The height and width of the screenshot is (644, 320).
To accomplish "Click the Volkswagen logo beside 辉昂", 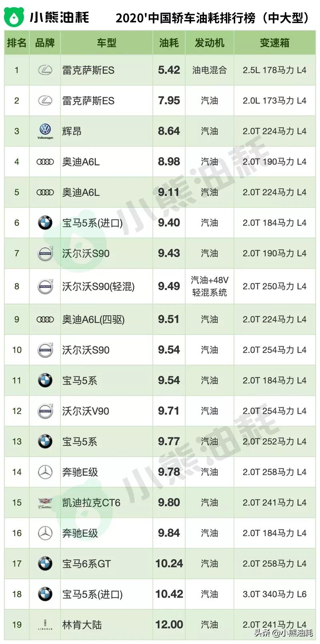I will [45, 131].
